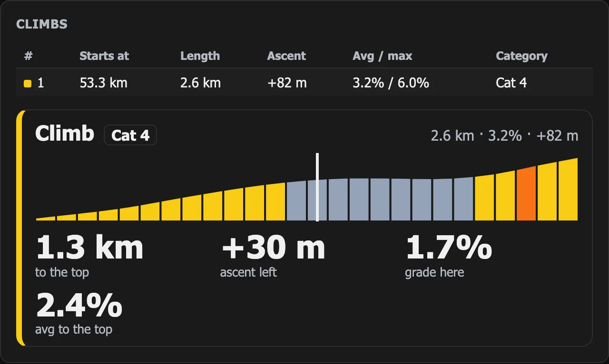Click the 2.4% avg to the top value
The width and height of the screenshot is (609, 364).
point(79,305)
